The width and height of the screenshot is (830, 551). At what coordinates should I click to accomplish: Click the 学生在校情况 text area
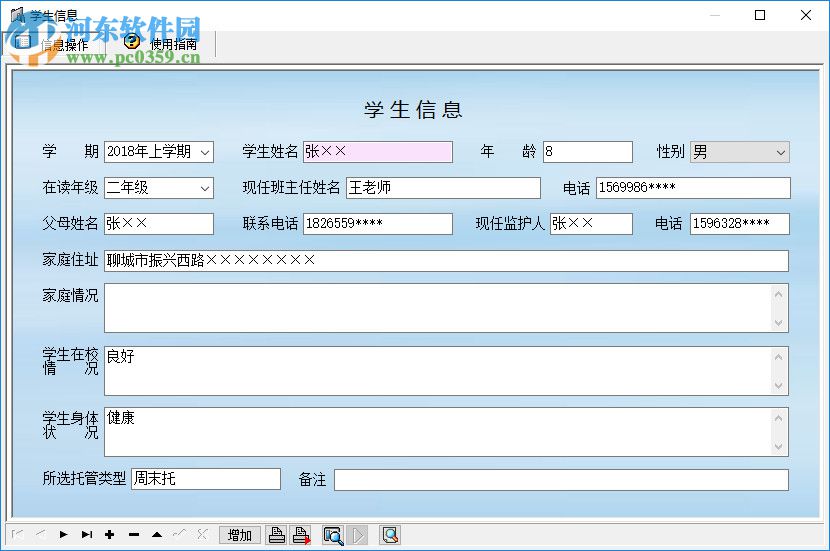(x=446, y=371)
